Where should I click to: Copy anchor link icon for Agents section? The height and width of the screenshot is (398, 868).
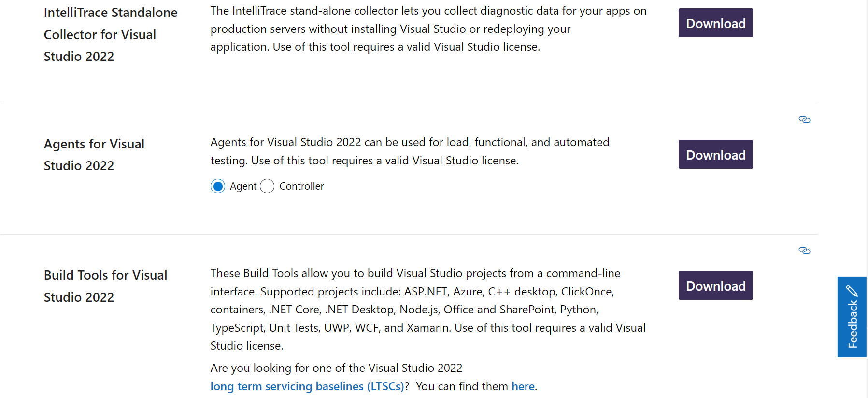pos(804,119)
